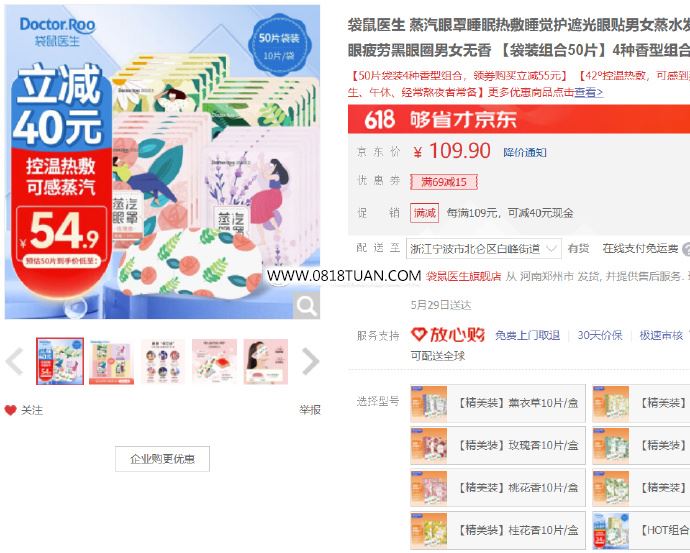The image size is (690, 553).
Task: Claim the 满69减15 coupon
Action: (444, 182)
